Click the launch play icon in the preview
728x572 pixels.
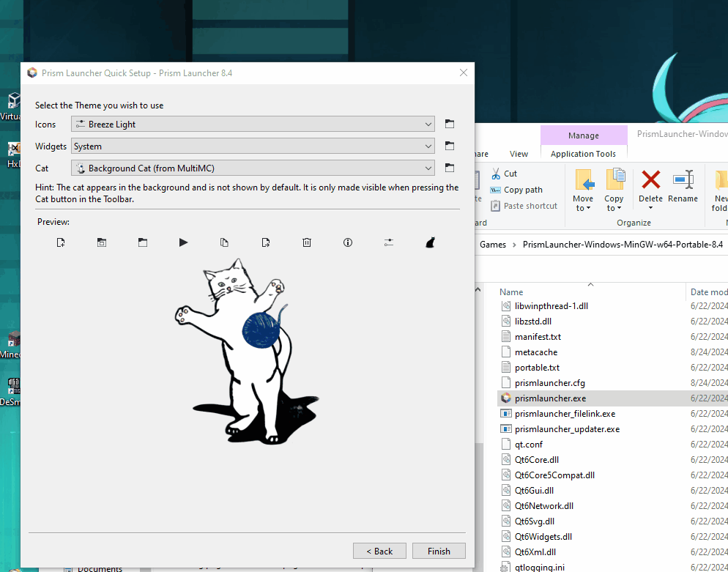pos(183,242)
